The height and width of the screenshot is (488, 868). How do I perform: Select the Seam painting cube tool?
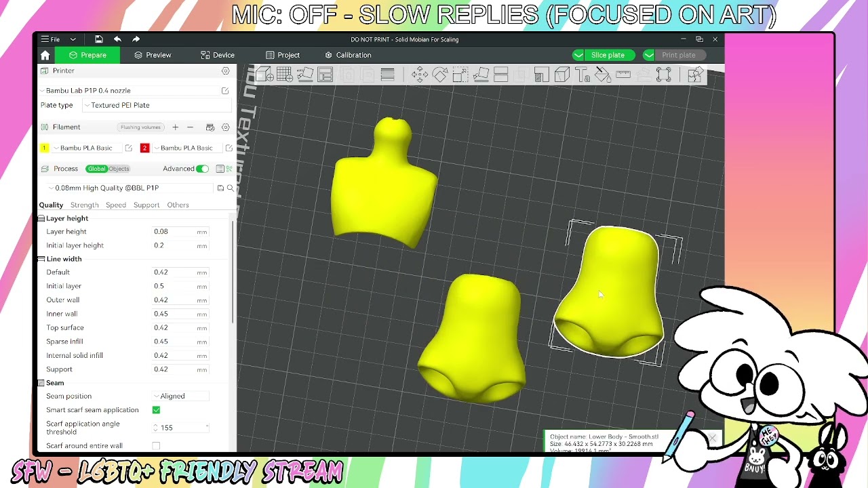point(561,75)
